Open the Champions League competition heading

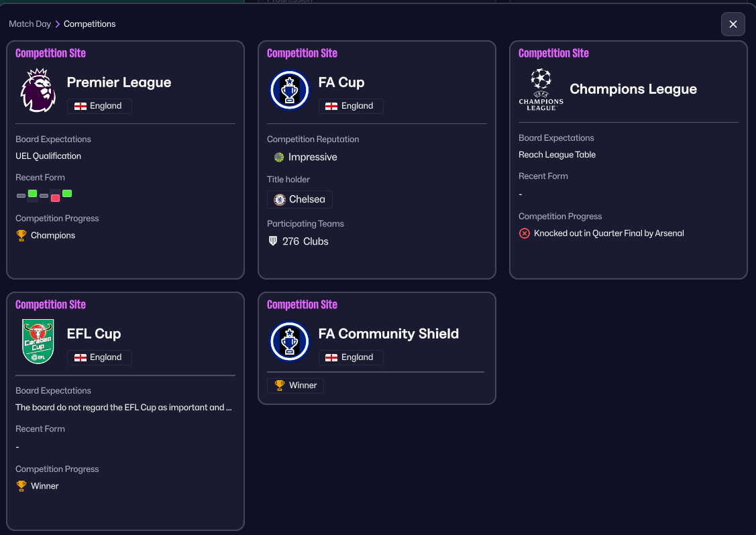pyautogui.click(x=633, y=89)
